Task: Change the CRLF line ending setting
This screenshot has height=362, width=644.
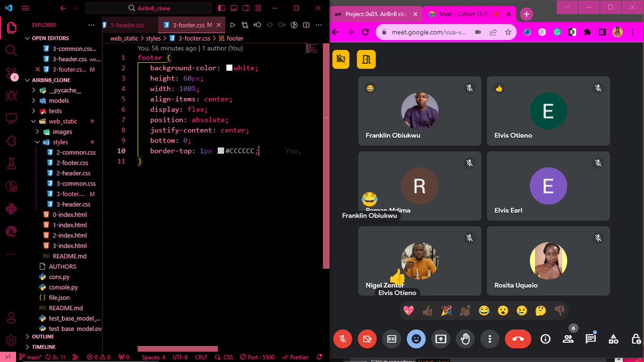Action: [x=201, y=357]
